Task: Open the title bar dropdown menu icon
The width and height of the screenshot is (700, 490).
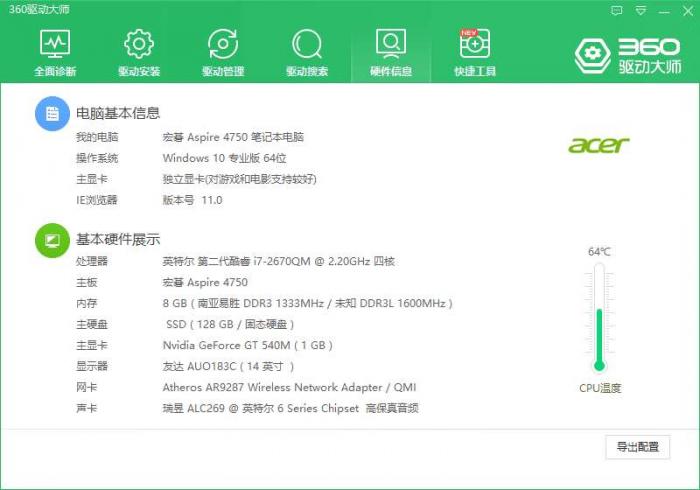Action: click(641, 11)
